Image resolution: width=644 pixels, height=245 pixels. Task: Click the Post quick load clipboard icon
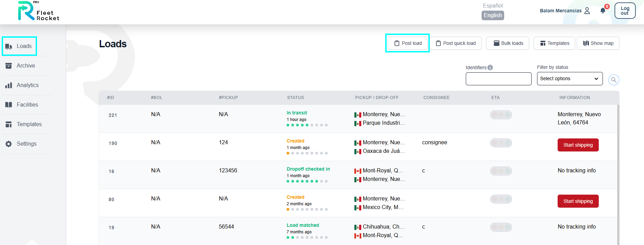pos(438,43)
